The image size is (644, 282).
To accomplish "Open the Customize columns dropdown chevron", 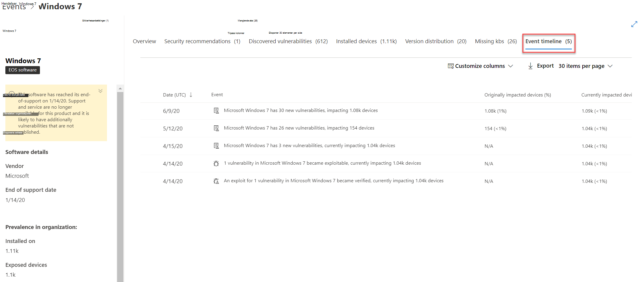I will click(510, 66).
